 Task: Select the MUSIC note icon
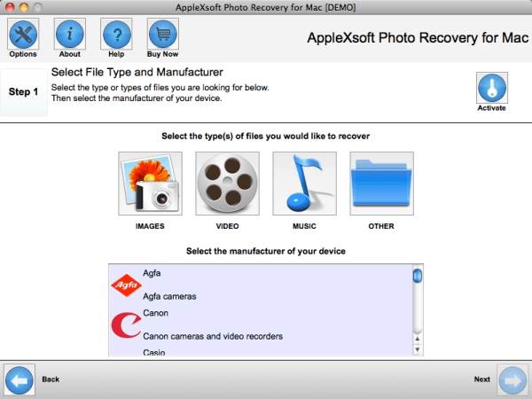305,184
